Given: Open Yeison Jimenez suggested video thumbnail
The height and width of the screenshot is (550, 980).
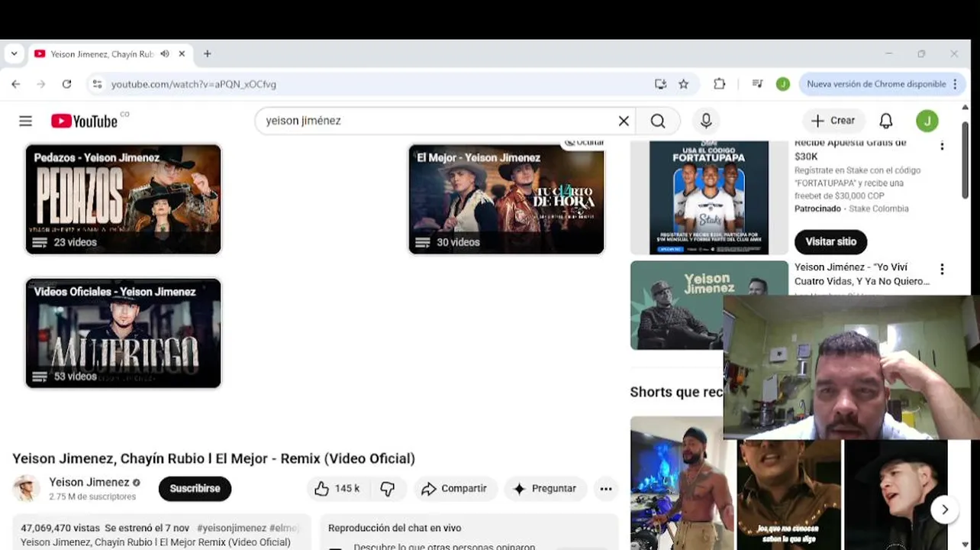Looking at the screenshot, I should click(x=676, y=306).
